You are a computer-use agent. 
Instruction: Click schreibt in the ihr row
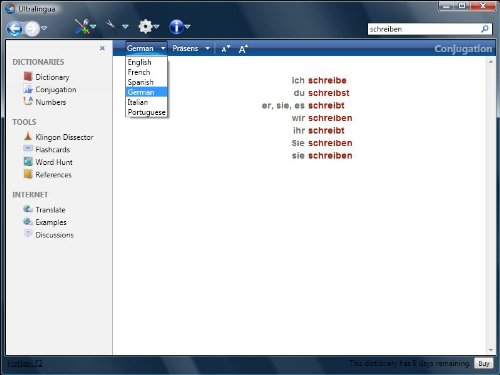pyautogui.click(x=326, y=131)
